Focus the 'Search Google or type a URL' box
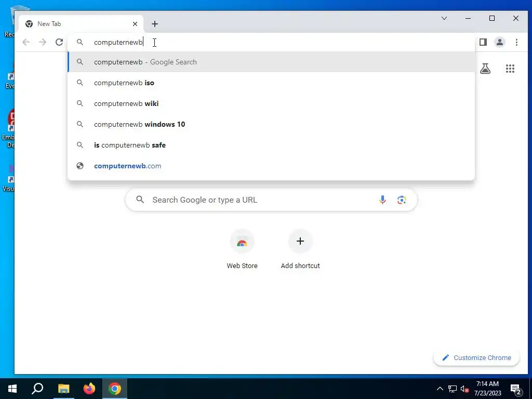Screen dimensions: 532x399 [x=271, y=200]
